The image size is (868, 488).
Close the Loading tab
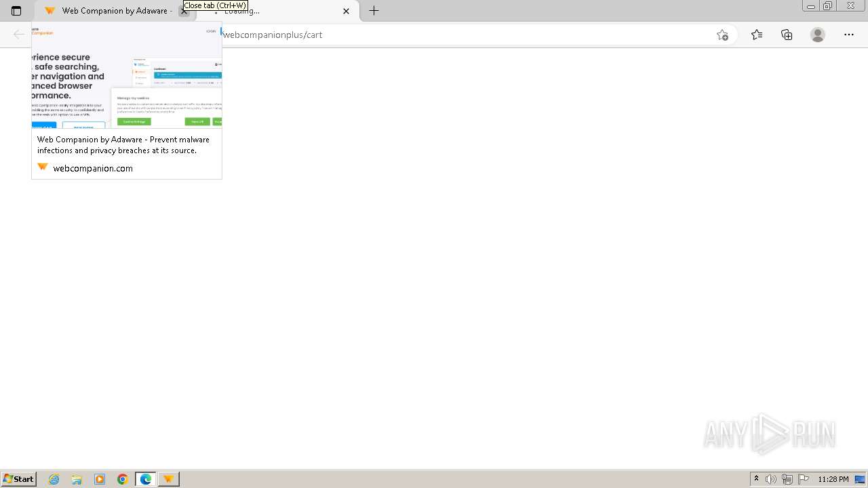pos(347,11)
